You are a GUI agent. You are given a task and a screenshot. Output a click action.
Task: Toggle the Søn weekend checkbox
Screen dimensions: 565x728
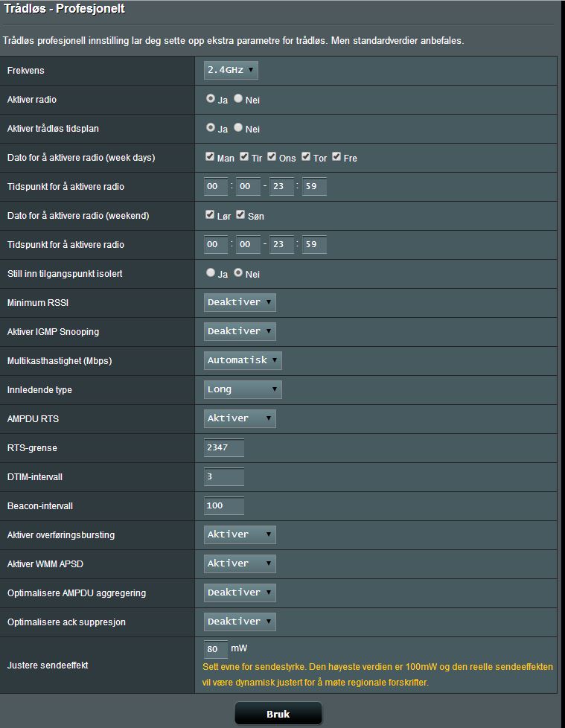240,214
